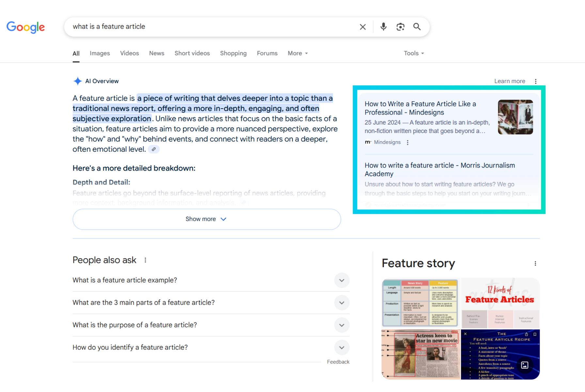This screenshot has width=585, height=392.
Task: Expand "What is a feature article example?"
Action: pyautogui.click(x=341, y=280)
